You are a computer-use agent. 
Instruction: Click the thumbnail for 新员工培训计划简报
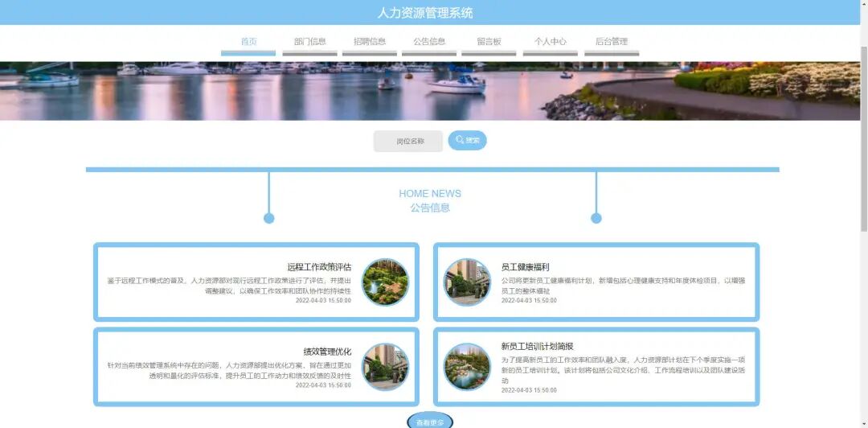[467, 367]
